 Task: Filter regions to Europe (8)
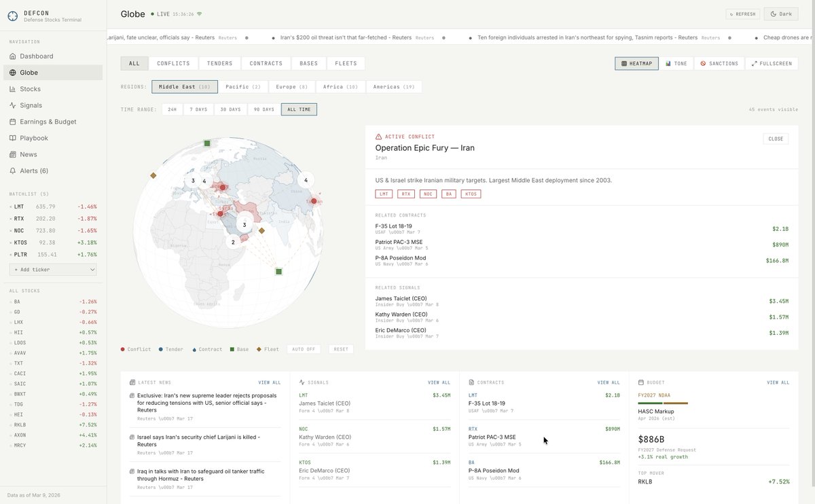[292, 87]
